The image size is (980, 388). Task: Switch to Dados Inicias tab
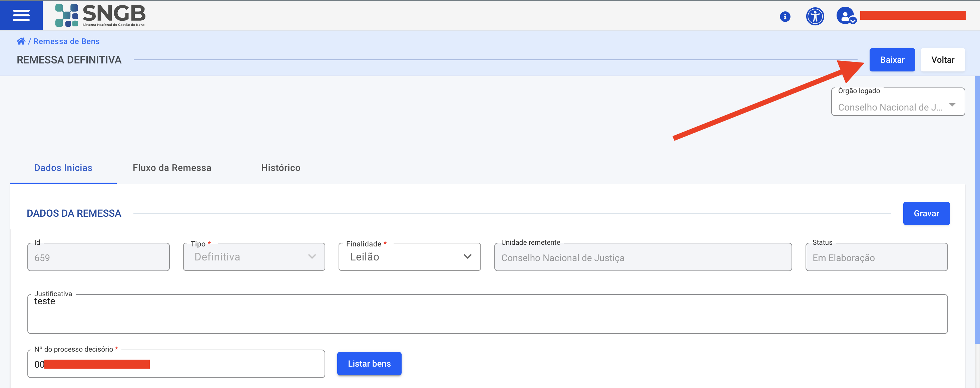(63, 168)
